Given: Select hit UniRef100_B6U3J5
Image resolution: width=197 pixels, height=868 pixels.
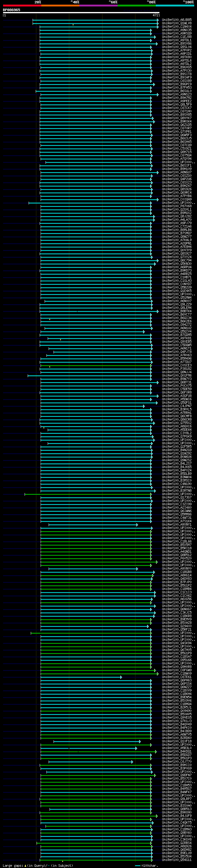Looking at the screenshot, I should point(177,139).
